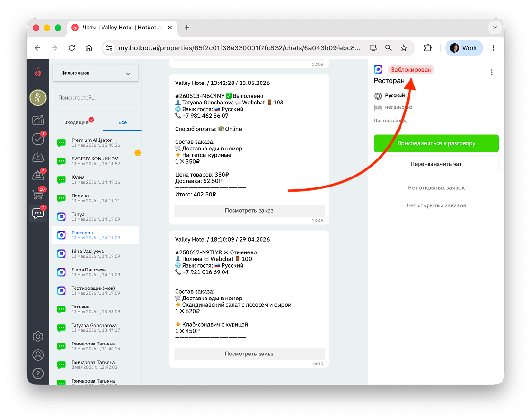Image resolution: width=531 pixels, height=420 pixels.
Task: Go back with the browser back arrow
Action: coord(37,48)
